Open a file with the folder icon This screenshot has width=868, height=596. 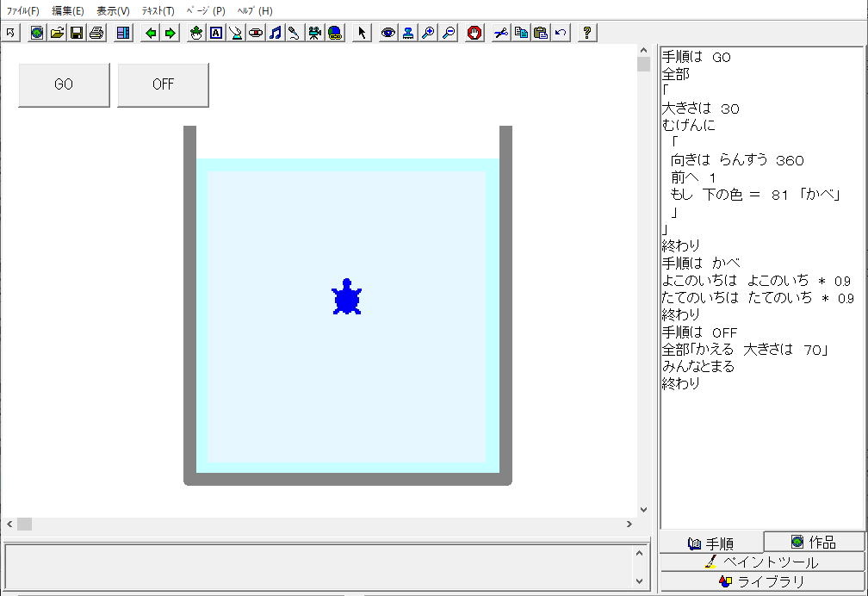[x=57, y=33]
